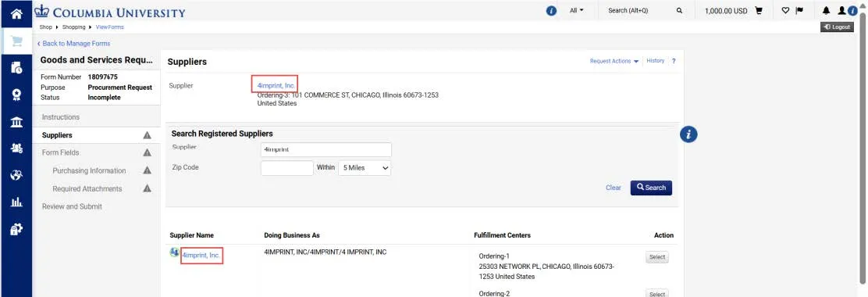868x297 pixels.
Task: Click Clear link in search panel
Action: point(614,188)
